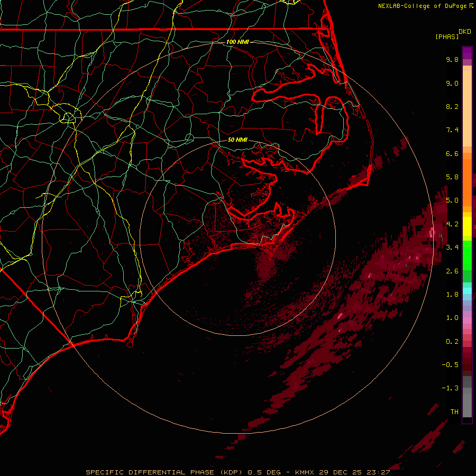Pick the bright green segment of color bar
The height and width of the screenshot is (476, 476).
[467, 255]
